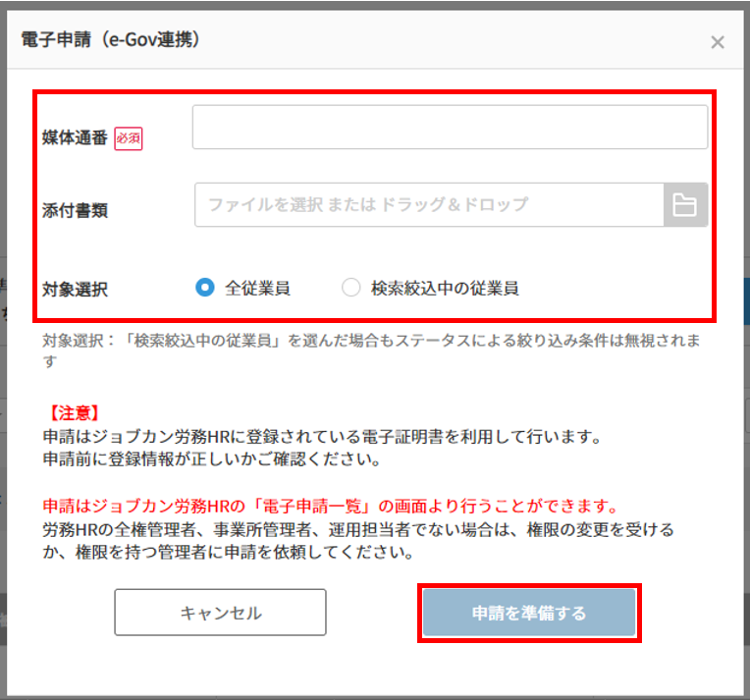
Task: Select the 検索絞込中の従業員 radio button
Action: point(351,288)
